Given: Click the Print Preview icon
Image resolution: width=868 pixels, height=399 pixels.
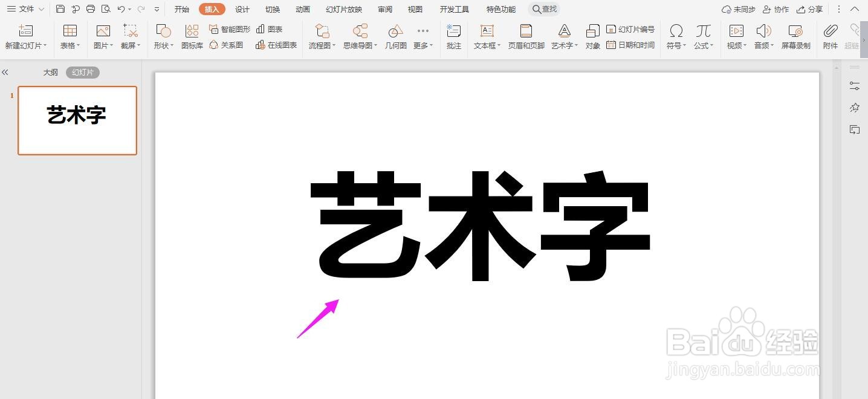Looking at the screenshot, I should tap(106, 9).
